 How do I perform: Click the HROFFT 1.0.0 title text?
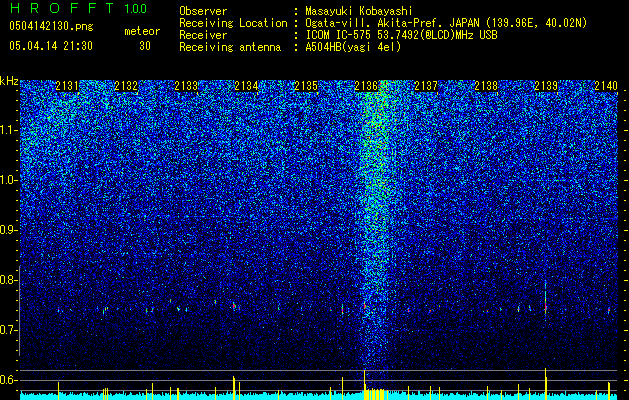78,8
